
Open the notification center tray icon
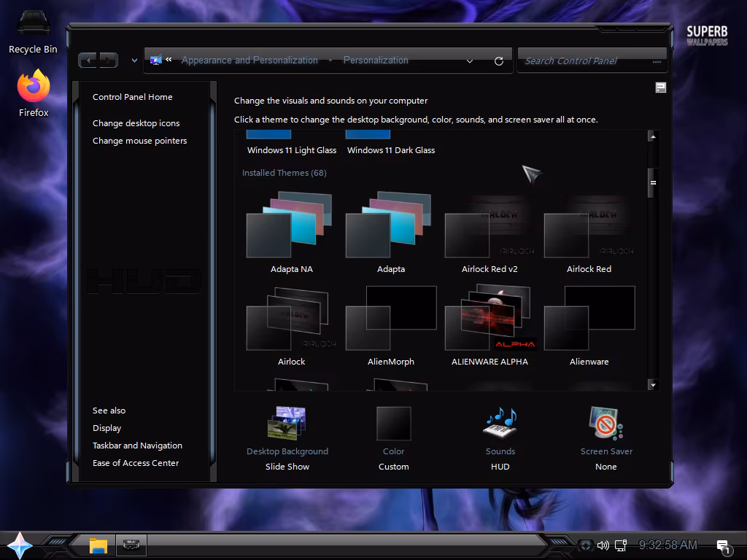723,545
